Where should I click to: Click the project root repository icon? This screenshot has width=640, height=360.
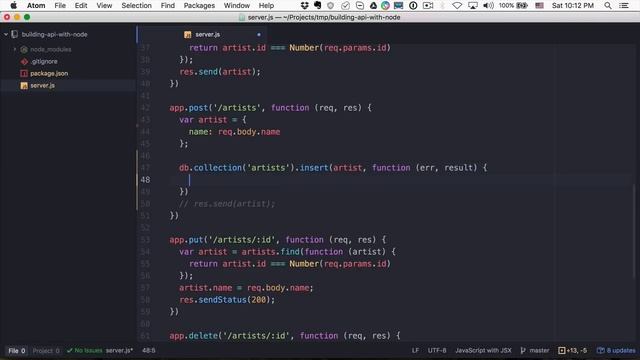click(15, 35)
